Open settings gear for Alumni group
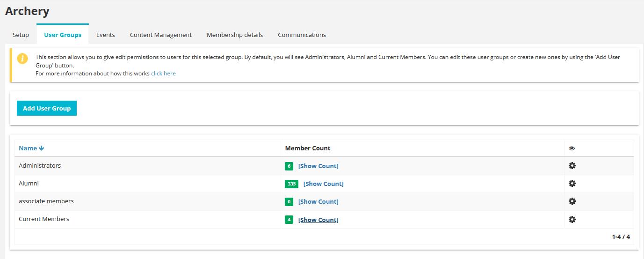This screenshot has height=259, width=644. click(572, 184)
